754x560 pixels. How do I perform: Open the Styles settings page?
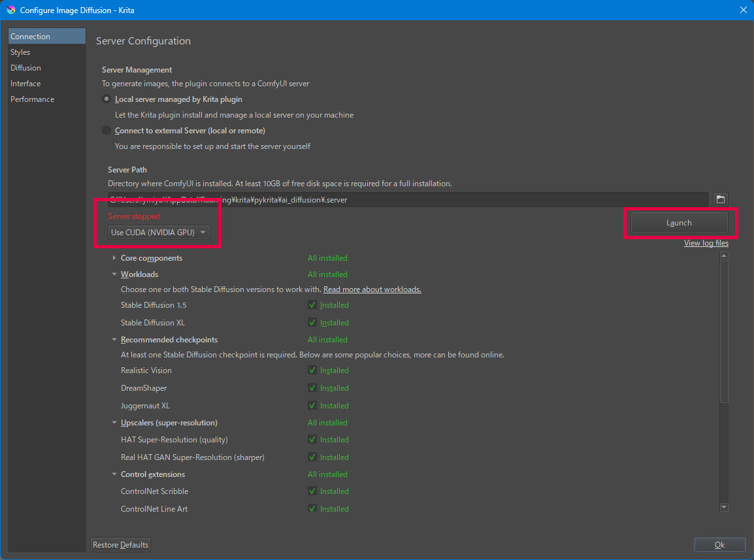[46, 52]
